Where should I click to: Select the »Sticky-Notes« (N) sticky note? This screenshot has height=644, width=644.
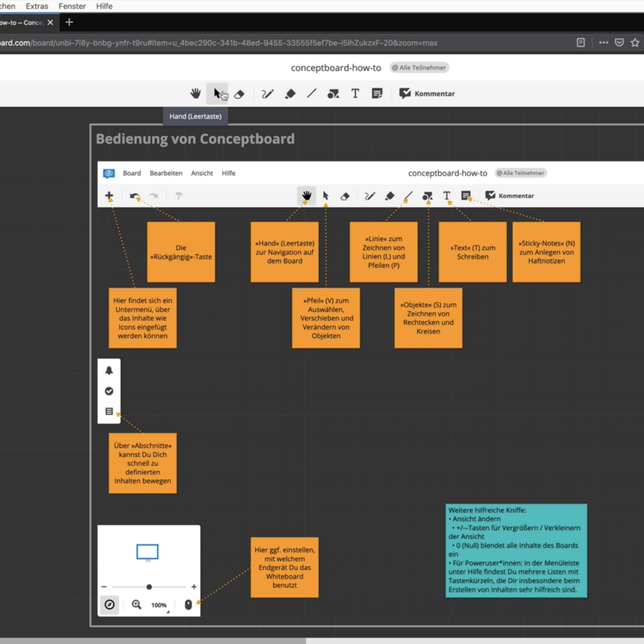(x=547, y=252)
